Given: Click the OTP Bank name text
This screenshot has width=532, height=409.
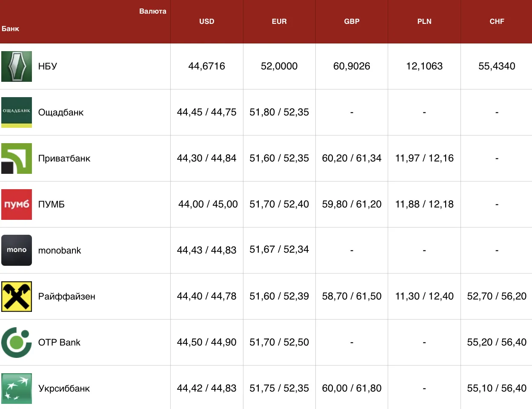Looking at the screenshot, I should (59, 343).
